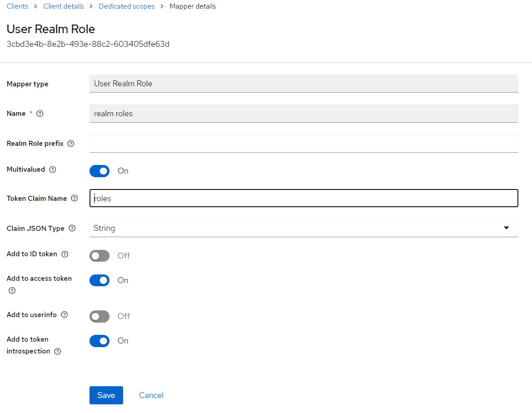Turn off Add to access token
Screen dimensions: 532x413
99,280
